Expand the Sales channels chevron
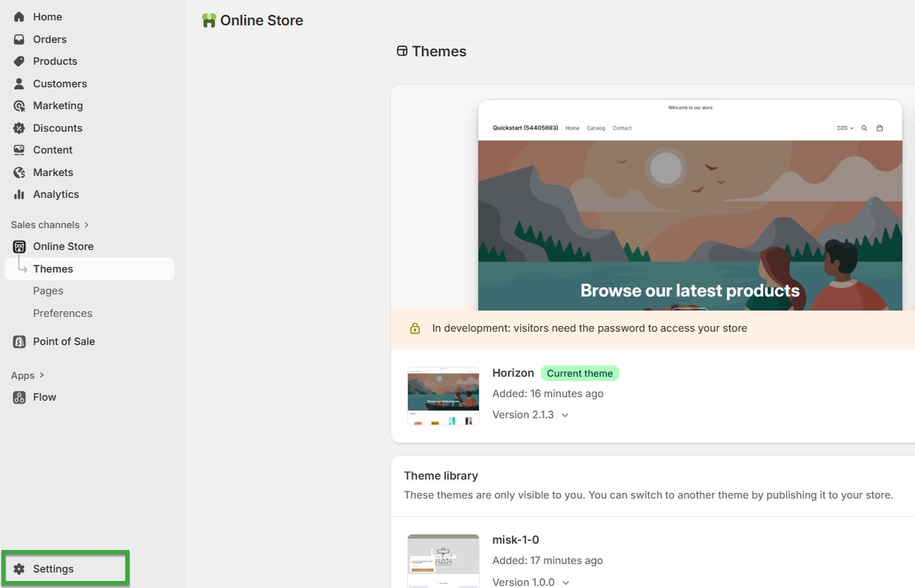The width and height of the screenshot is (915, 588). point(87,225)
